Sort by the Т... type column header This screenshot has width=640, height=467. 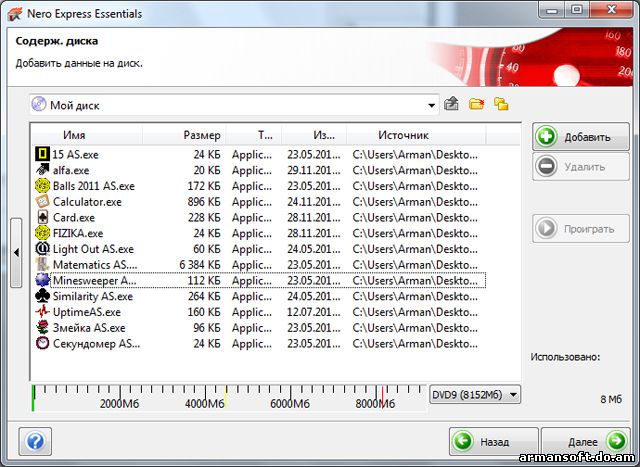click(x=254, y=135)
